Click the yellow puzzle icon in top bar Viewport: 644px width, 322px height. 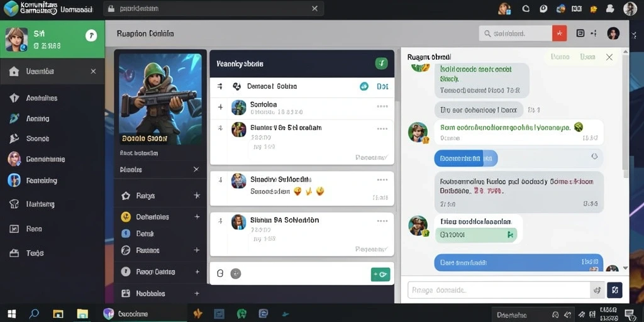click(x=594, y=9)
